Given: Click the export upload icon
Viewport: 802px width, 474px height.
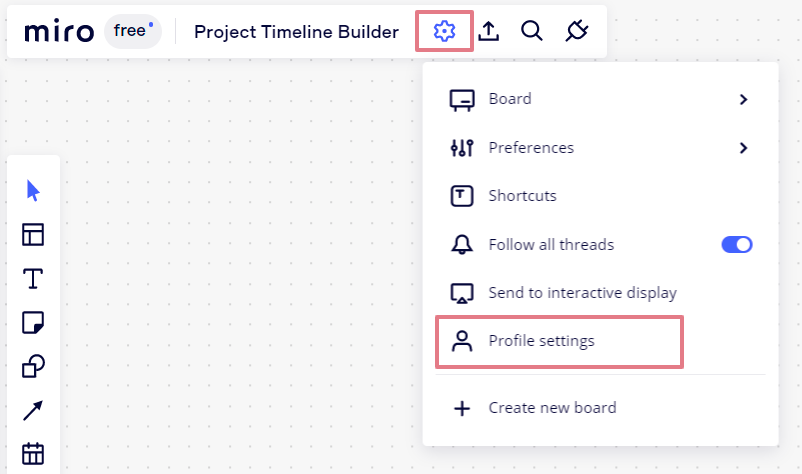Looking at the screenshot, I should (x=488, y=31).
